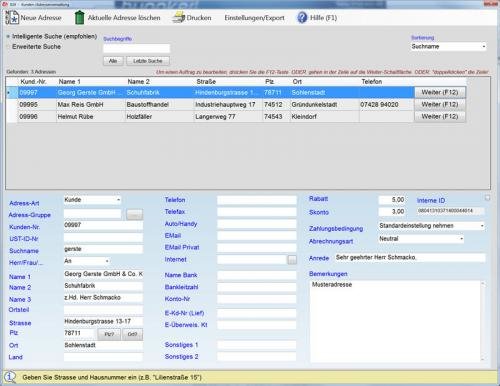Image resolution: width=500 pixels, height=386 pixels.
Task: Open the Einstellungen/Export menu
Action: [x=254, y=18]
